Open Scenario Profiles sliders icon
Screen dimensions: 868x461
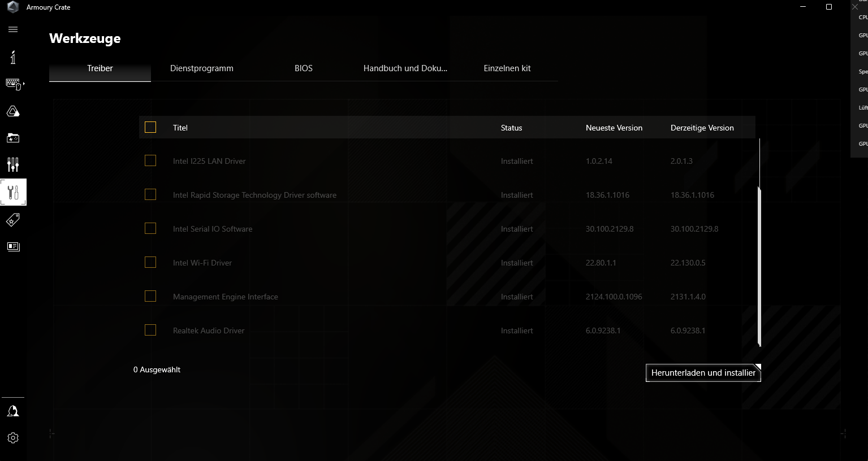coord(13,164)
